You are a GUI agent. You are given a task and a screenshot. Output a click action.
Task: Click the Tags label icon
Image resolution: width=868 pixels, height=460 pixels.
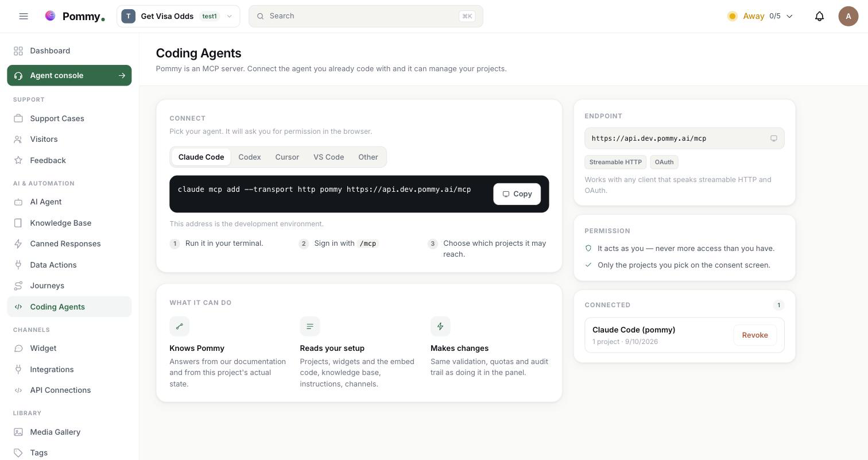point(18,453)
